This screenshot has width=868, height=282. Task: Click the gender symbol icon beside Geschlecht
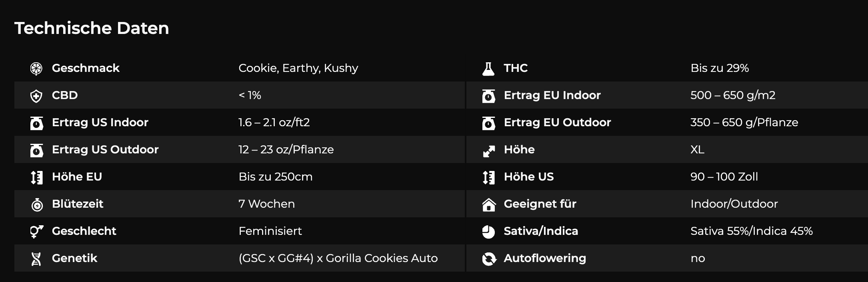[x=36, y=232]
